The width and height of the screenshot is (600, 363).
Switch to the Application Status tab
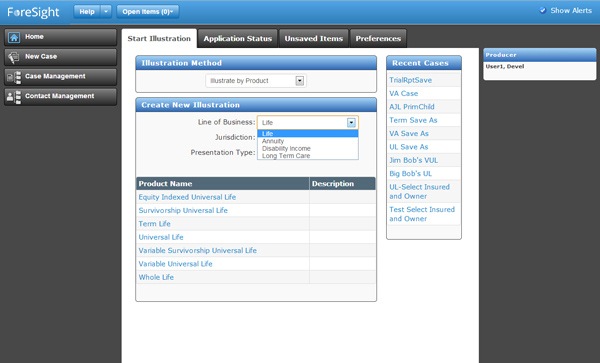[x=238, y=39]
